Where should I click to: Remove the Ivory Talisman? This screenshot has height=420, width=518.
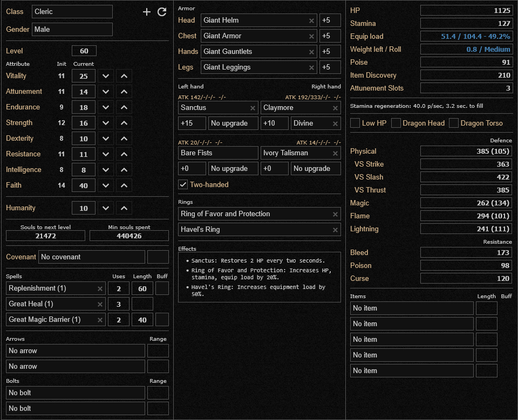[x=335, y=153]
